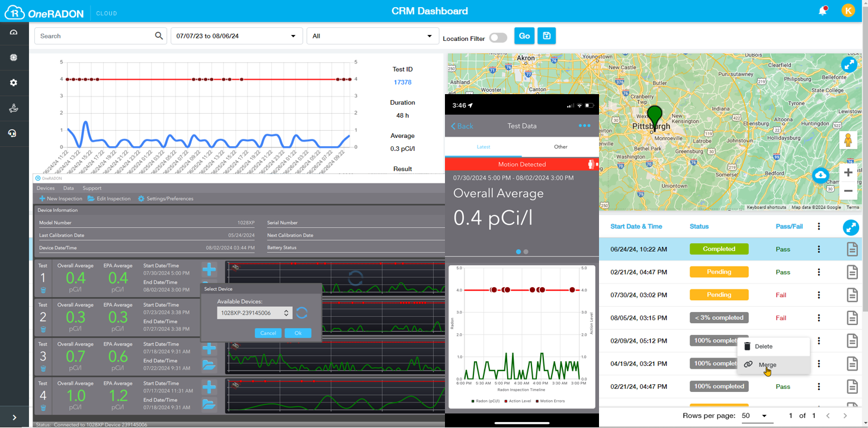Enable the Location Filter toggle
The height and width of the screenshot is (428, 868).
click(x=498, y=37)
